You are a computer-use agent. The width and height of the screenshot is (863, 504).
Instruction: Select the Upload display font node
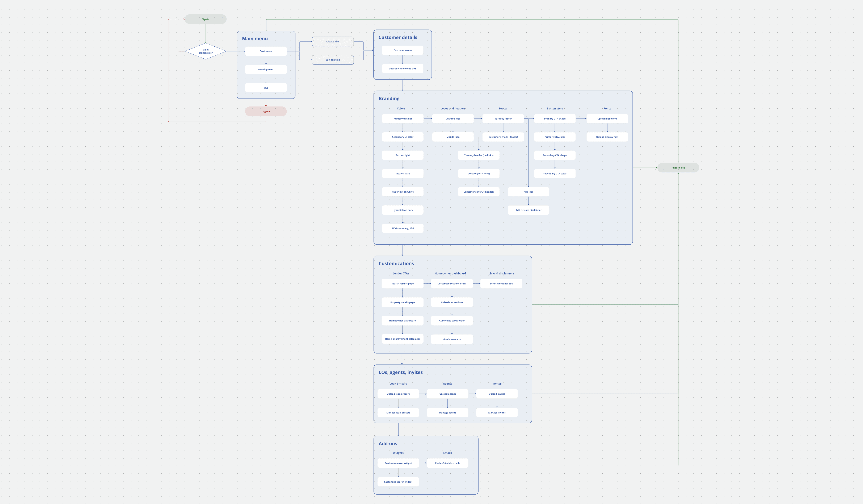(607, 137)
